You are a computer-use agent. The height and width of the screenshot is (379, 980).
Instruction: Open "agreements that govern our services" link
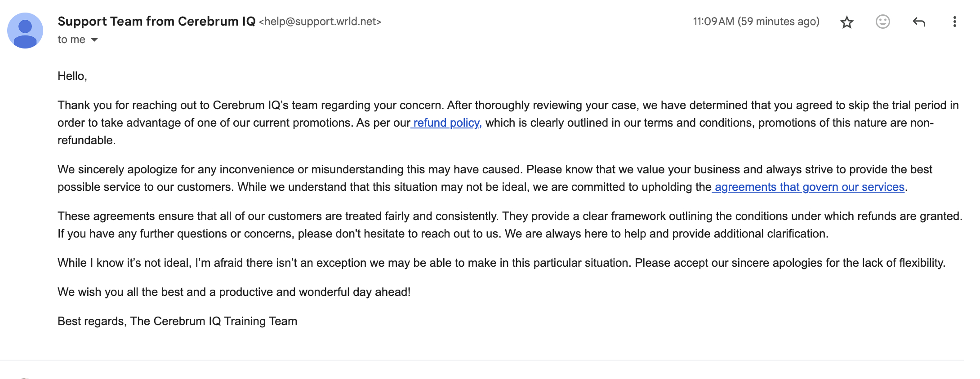(809, 187)
